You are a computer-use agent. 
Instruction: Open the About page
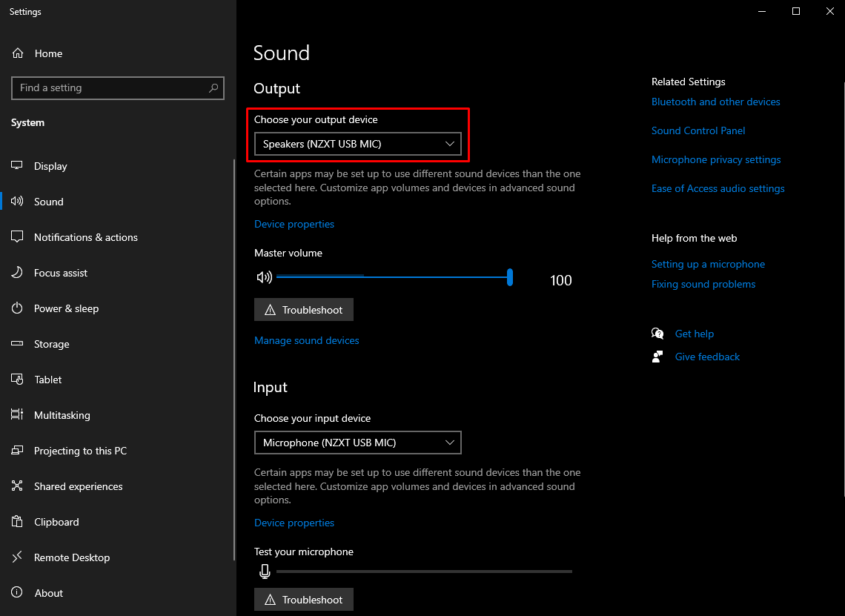pos(117,593)
